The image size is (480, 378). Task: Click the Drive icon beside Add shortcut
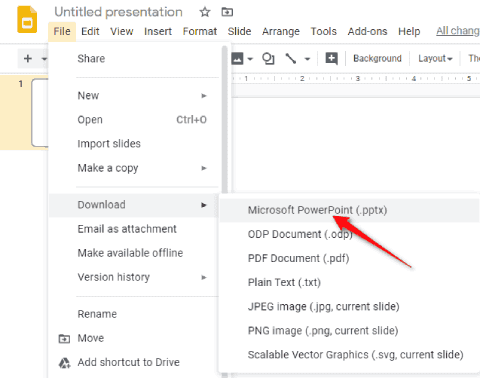64,363
